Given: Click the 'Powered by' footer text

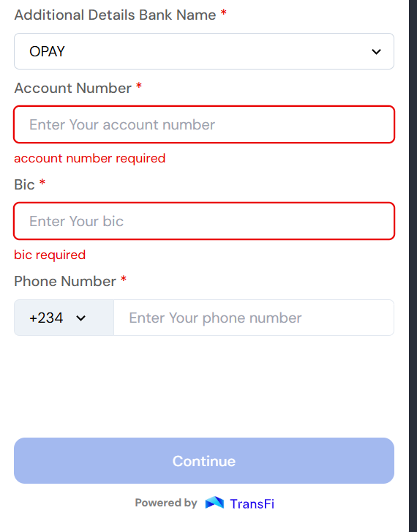Looking at the screenshot, I should coord(166,503).
